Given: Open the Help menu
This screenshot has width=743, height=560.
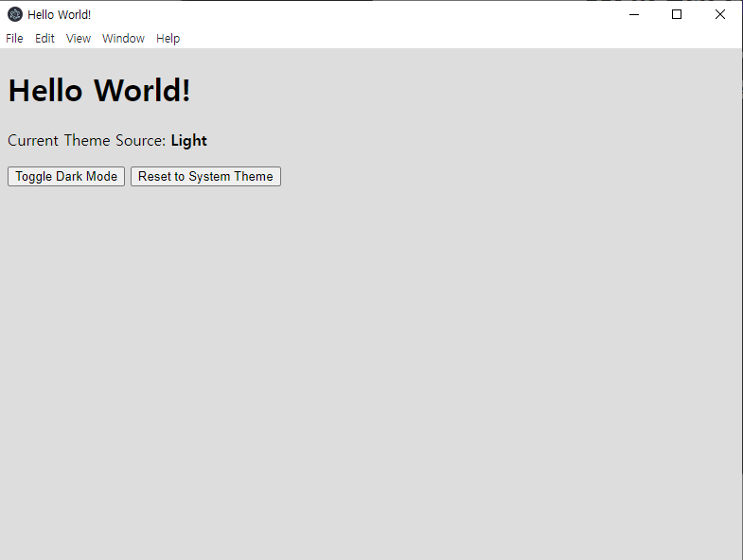Looking at the screenshot, I should (168, 39).
